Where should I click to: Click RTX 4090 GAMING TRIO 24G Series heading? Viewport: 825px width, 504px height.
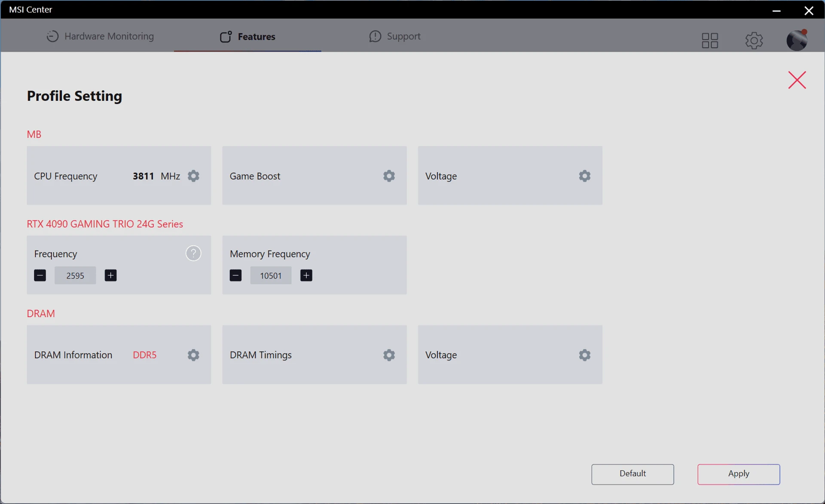(105, 224)
